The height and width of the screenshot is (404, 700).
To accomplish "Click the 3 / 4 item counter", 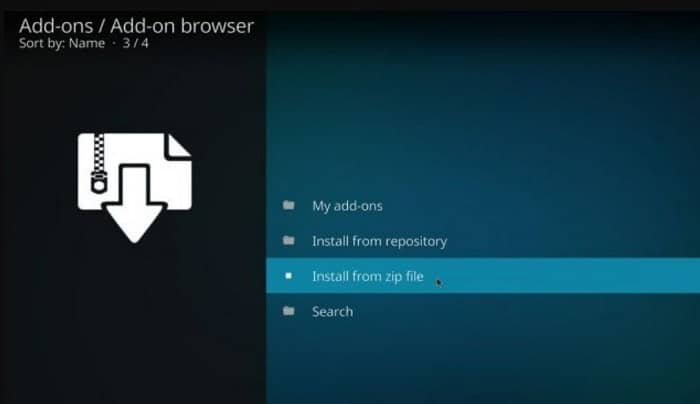I will coord(136,43).
